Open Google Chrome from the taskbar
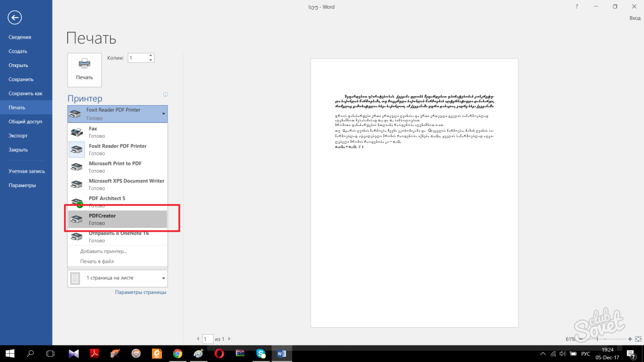The image size is (644, 362). [x=178, y=353]
